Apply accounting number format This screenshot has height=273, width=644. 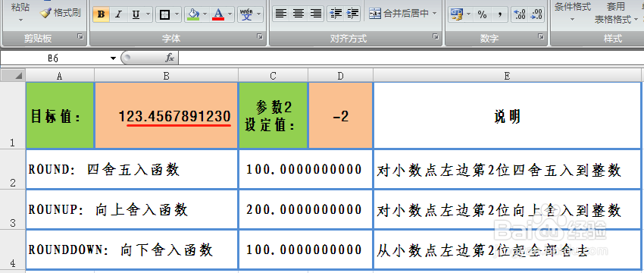(x=456, y=15)
